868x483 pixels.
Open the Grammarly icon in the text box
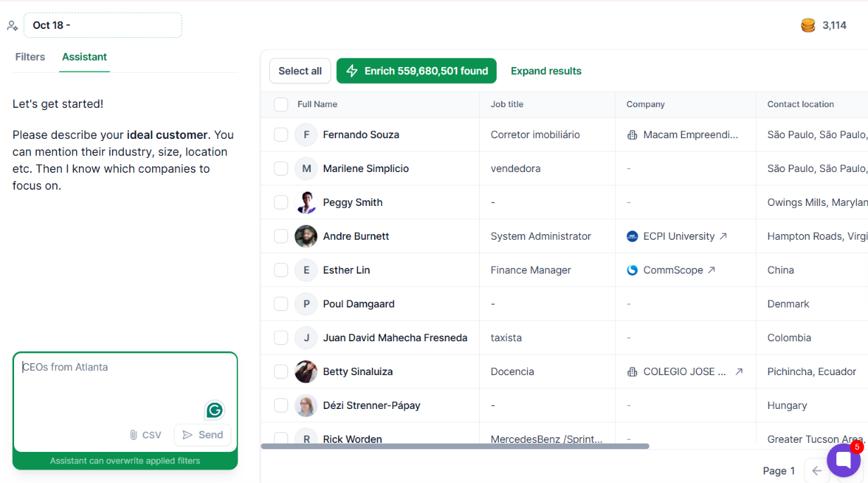[x=214, y=410]
